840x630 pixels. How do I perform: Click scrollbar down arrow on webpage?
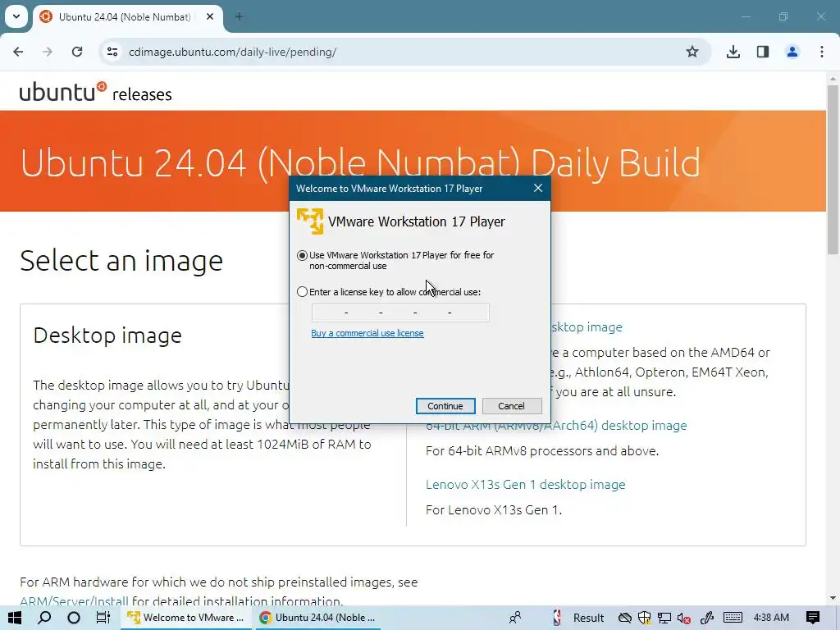tap(833, 598)
